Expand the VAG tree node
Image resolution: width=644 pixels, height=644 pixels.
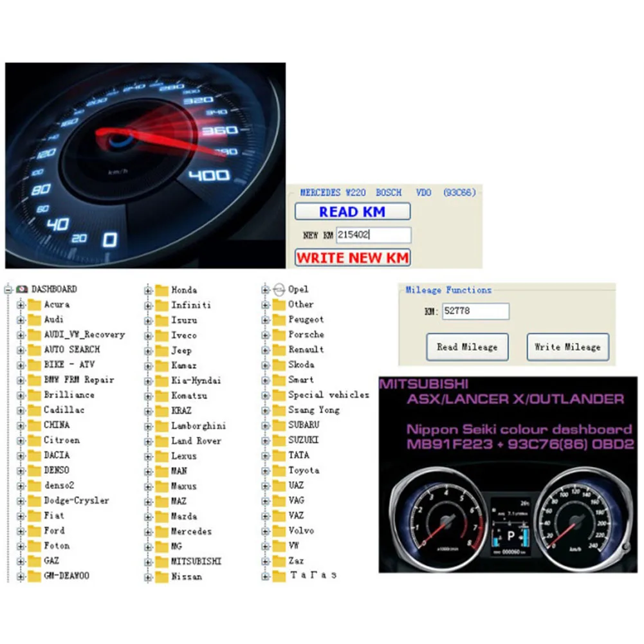(265, 501)
